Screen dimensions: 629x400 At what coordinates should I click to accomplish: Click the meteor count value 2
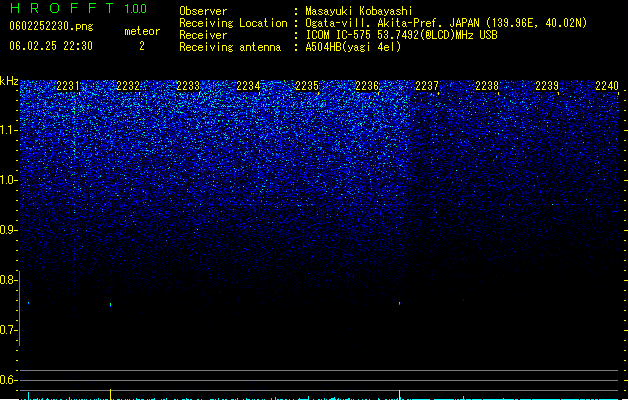[x=142, y=46]
